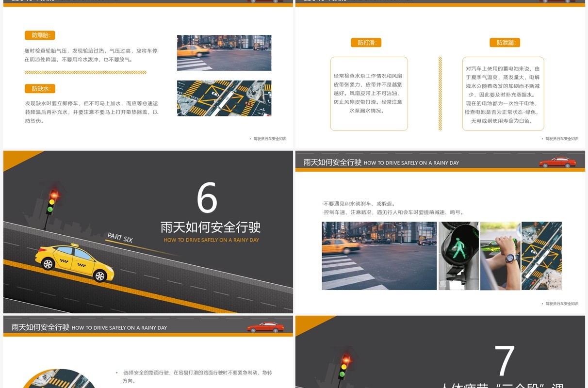Click the footer 驾驶员行车安全知识 under the 防泄漏 slide
This screenshot has height=388, width=588.
click(x=562, y=139)
